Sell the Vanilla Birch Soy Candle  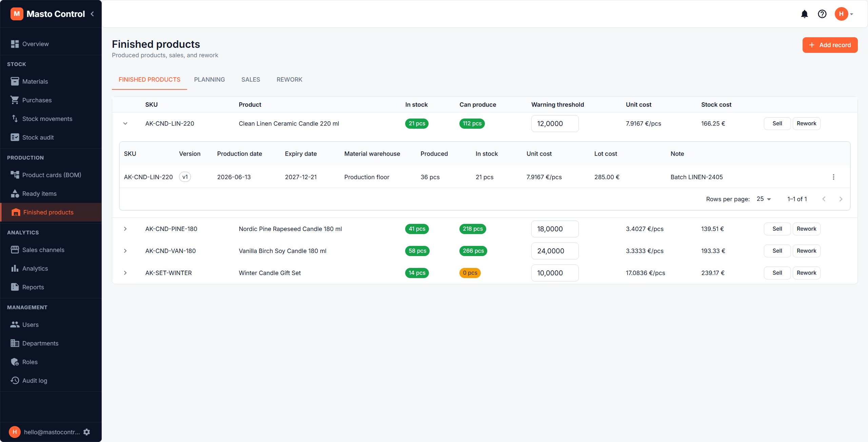pos(777,251)
